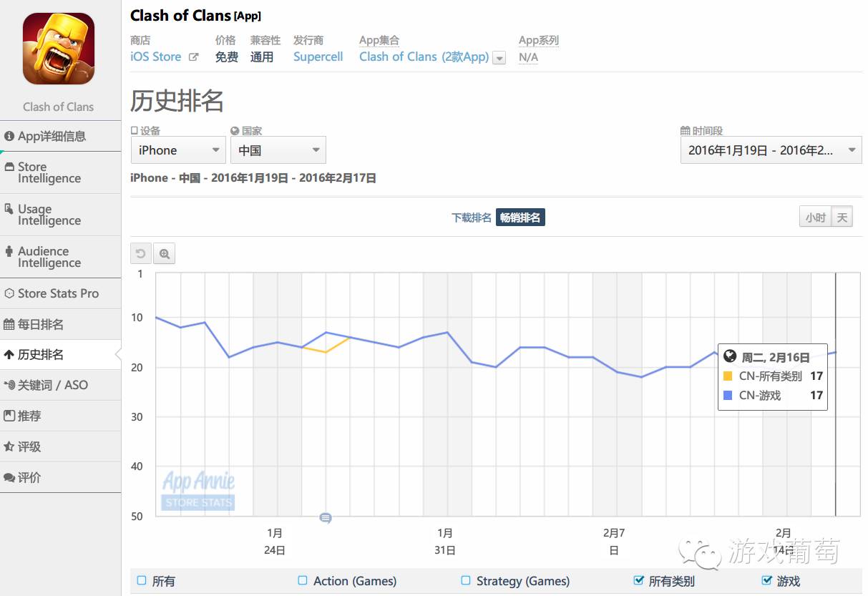Viewport: 868px width, 596px height.
Task: Click the Store Intelligence sidebar icon
Action: pos(10,167)
